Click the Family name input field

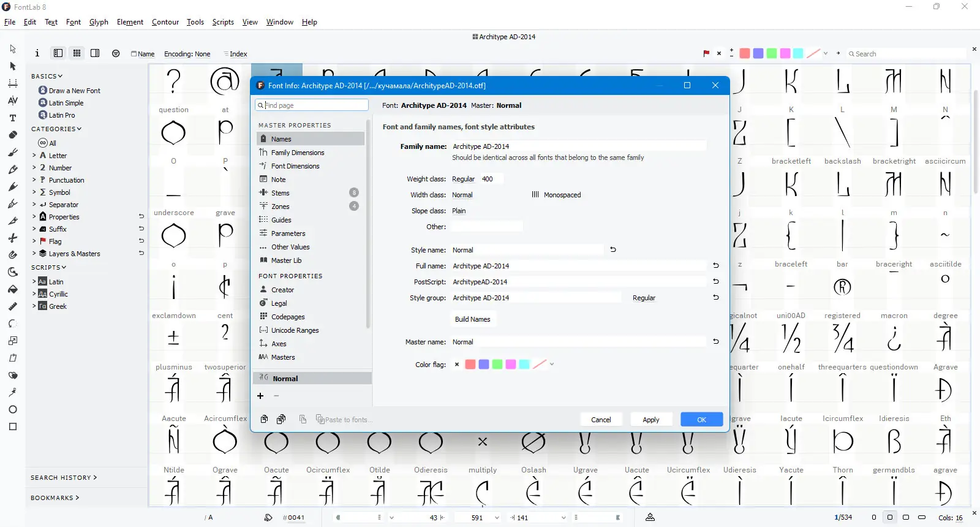(x=578, y=146)
